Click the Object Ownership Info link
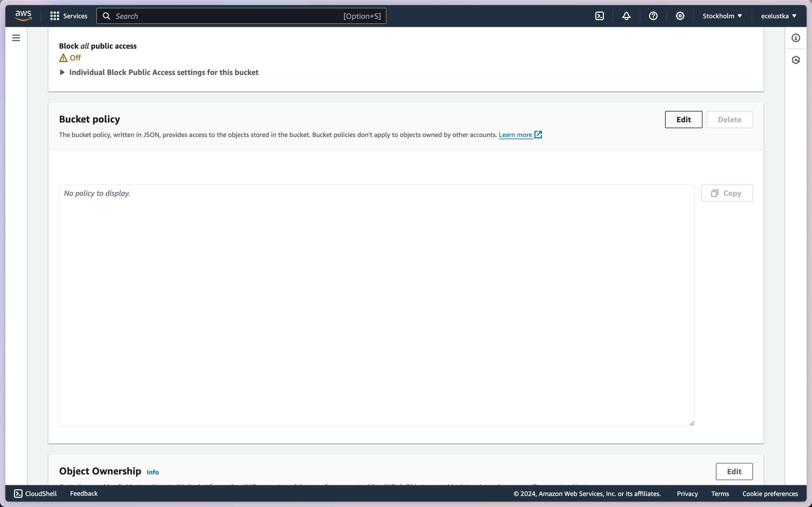 tap(153, 472)
